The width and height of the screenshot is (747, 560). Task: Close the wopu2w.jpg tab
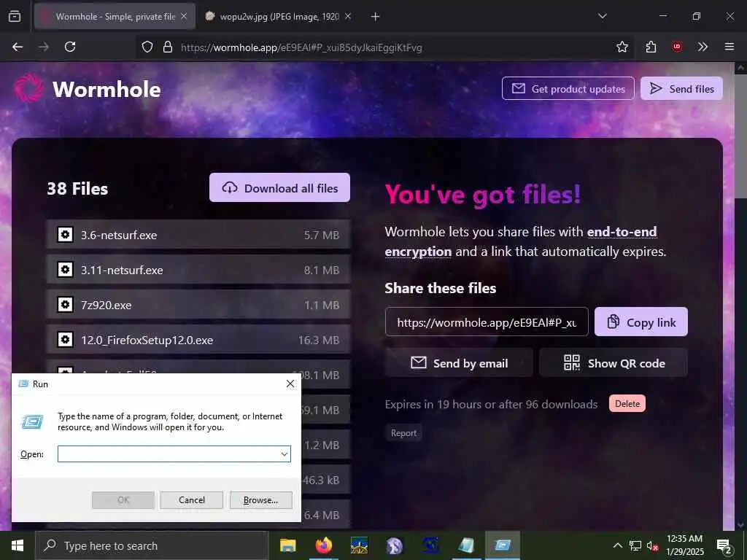point(348,17)
